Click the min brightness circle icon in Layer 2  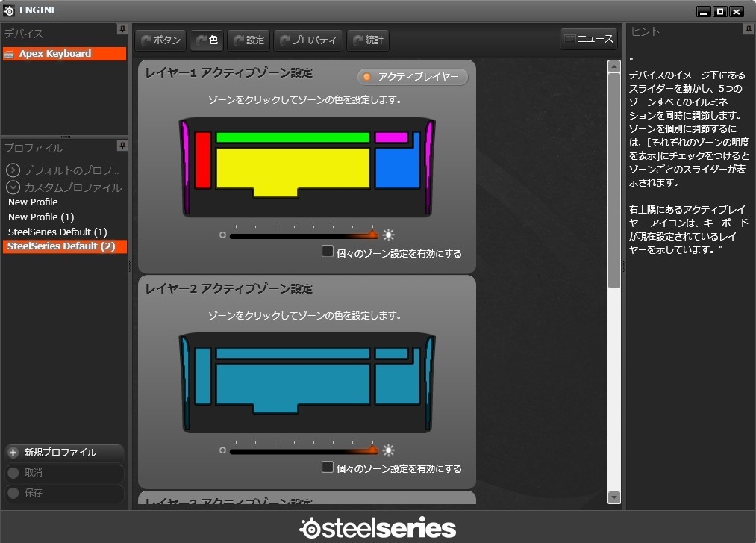[222, 450]
